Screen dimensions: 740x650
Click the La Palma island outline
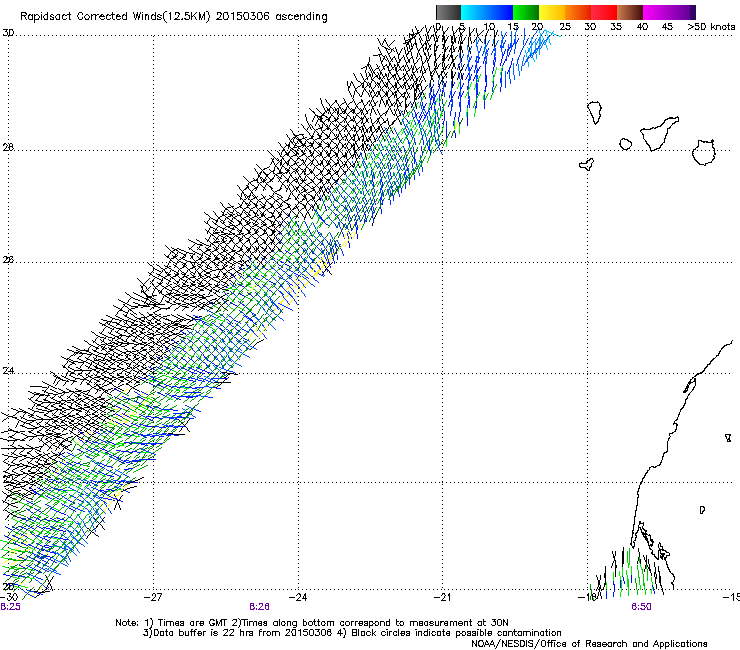(x=595, y=113)
